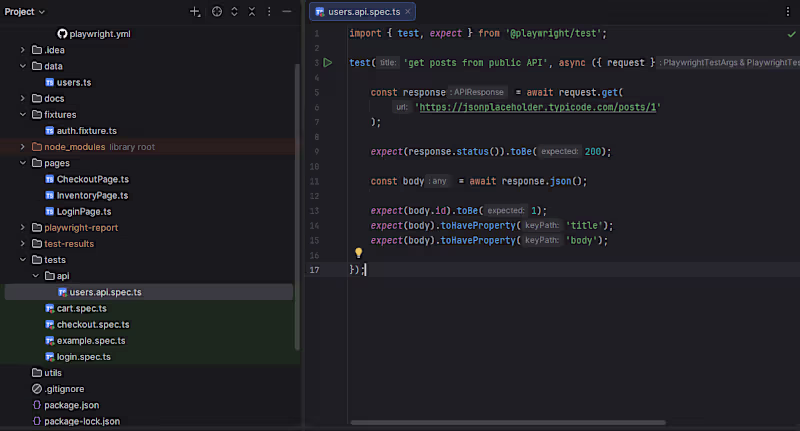Click the green inspection checkmark

tap(791, 34)
